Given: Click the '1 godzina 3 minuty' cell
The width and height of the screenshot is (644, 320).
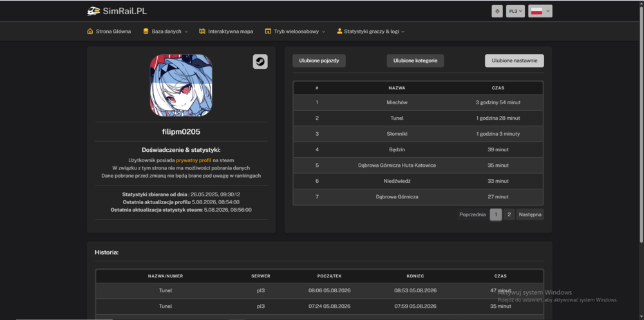Looking at the screenshot, I should tap(498, 134).
